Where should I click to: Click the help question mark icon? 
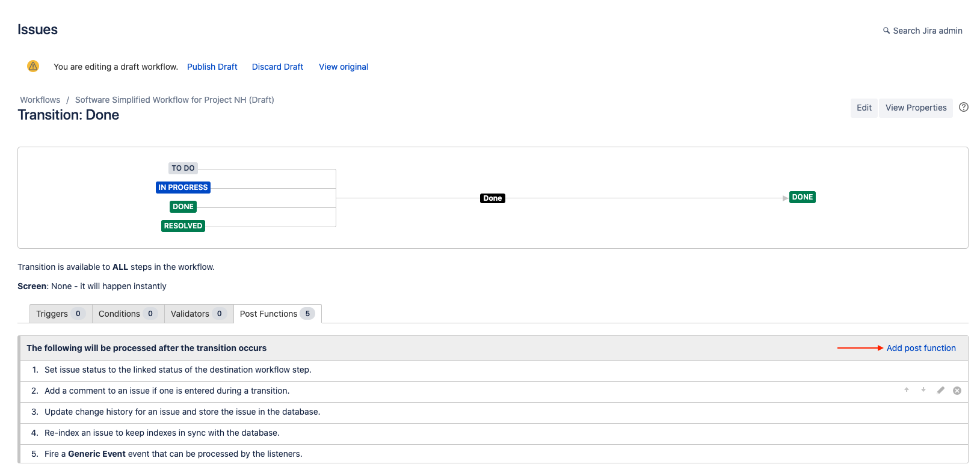pos(964,108)
